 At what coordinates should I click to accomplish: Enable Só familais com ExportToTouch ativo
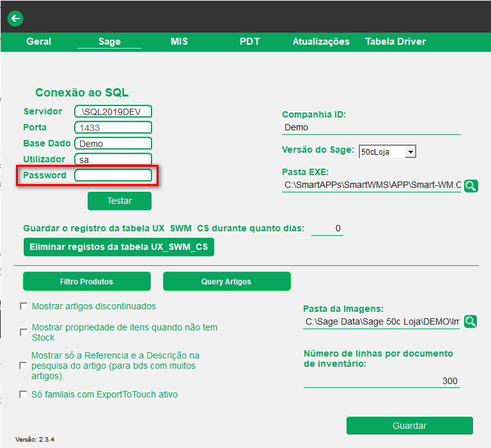tap(23, 394)
